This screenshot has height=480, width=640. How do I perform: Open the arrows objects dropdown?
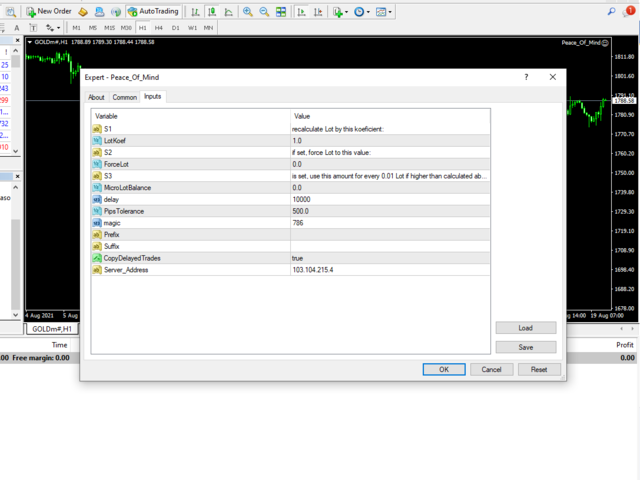point(53,28)
